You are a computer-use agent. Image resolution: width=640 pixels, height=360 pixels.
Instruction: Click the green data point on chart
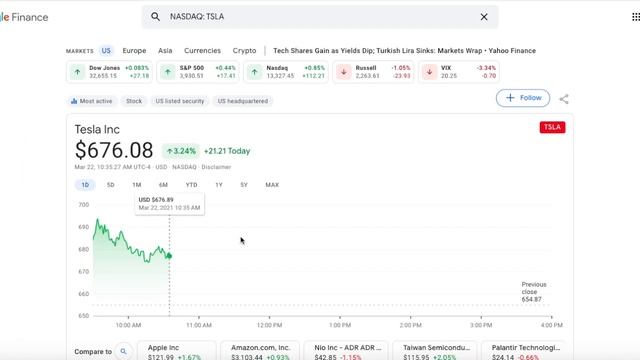(x=169, y=256)
